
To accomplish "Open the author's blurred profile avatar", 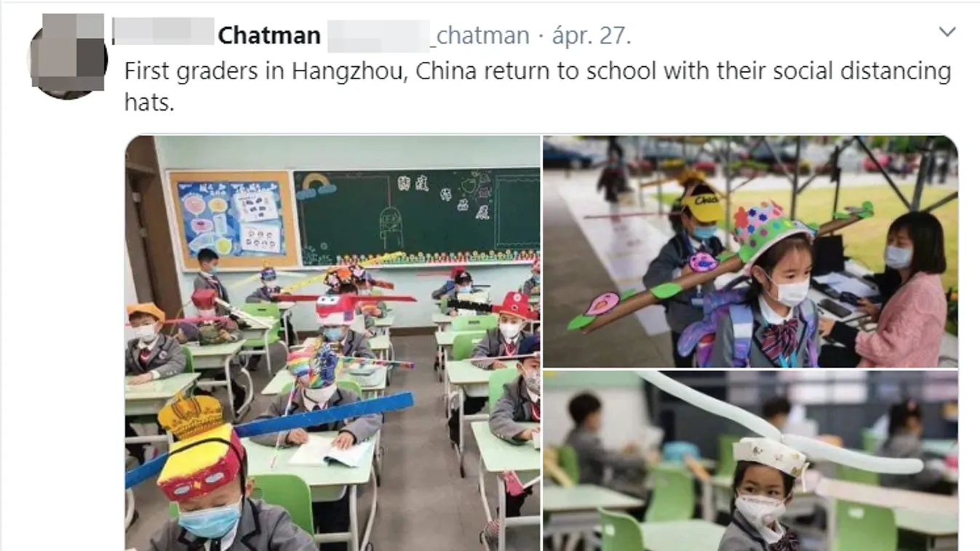I will (68, 56).
